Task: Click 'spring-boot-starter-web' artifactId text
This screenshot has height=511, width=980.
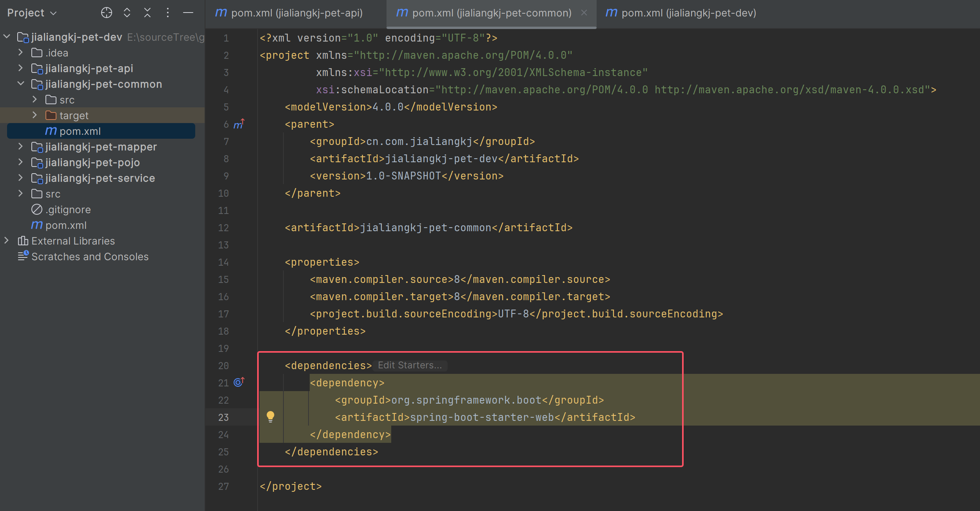Action: pyautogui.click(x=482, y=417)
